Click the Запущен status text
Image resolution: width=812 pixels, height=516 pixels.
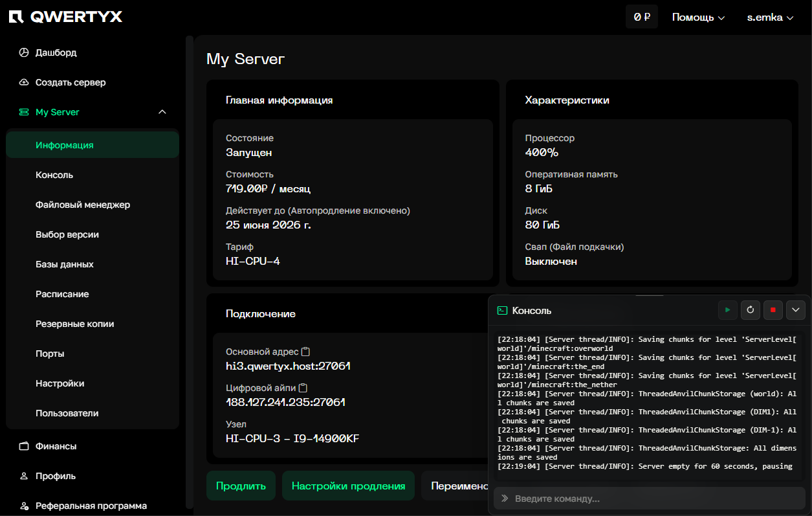(248, 152)
